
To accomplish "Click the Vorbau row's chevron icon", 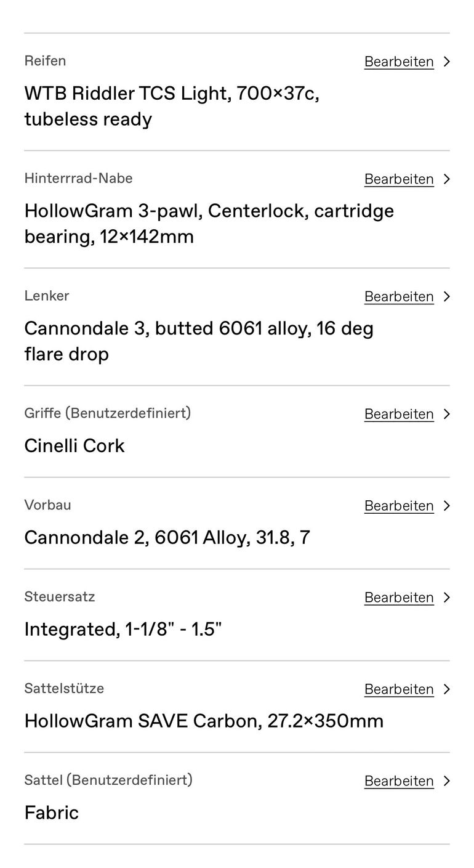I will (447, 506).
